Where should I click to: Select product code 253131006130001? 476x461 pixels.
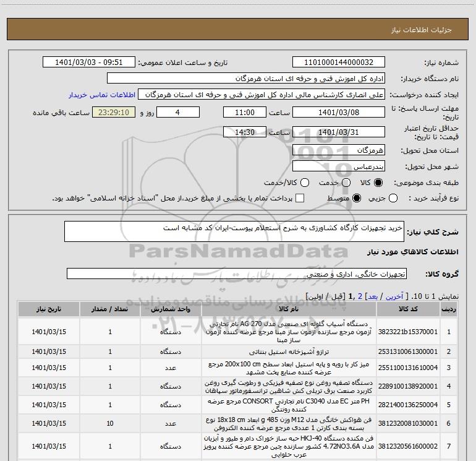click(x=408, y=351)
